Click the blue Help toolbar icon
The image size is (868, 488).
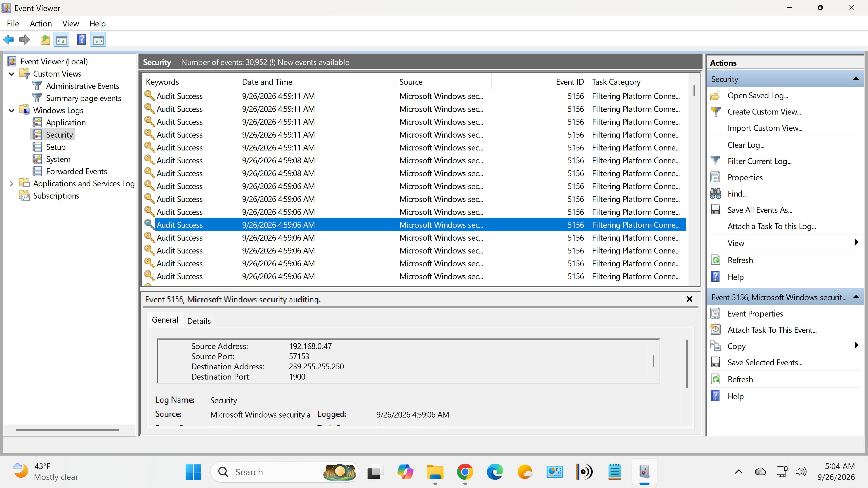click(82, 40)
